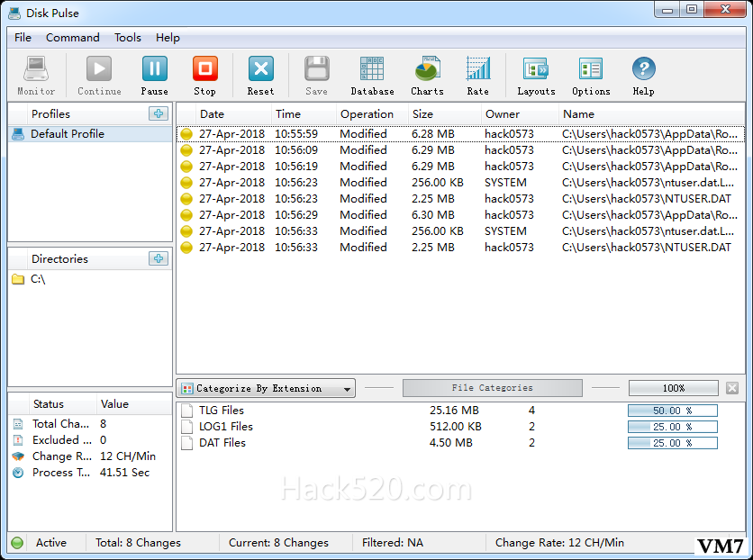
Task: Select the Default Profile entry
Action: (x=90, y=134)
